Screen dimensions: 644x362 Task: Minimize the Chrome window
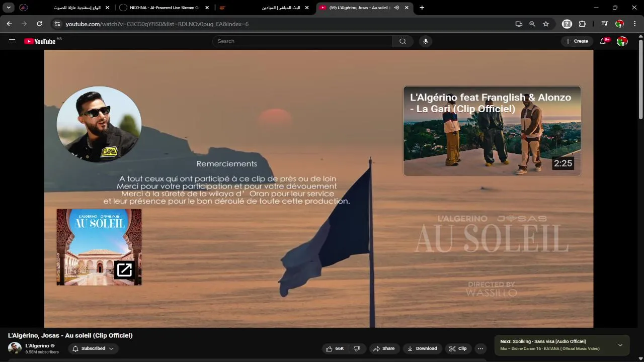tap(596, 8)
